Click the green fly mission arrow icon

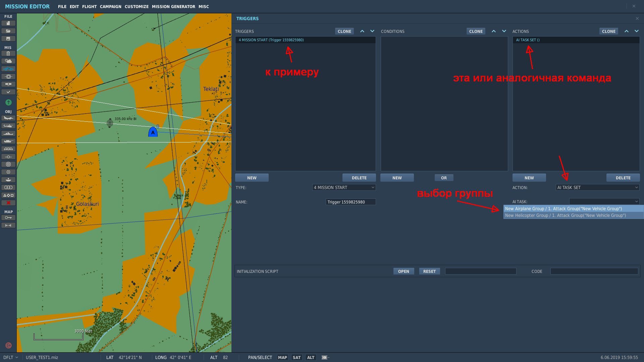tap(8, 102)
